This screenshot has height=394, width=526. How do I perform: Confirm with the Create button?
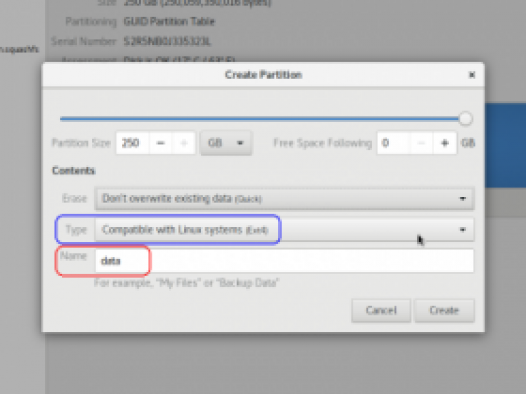(x=444, y=311)
